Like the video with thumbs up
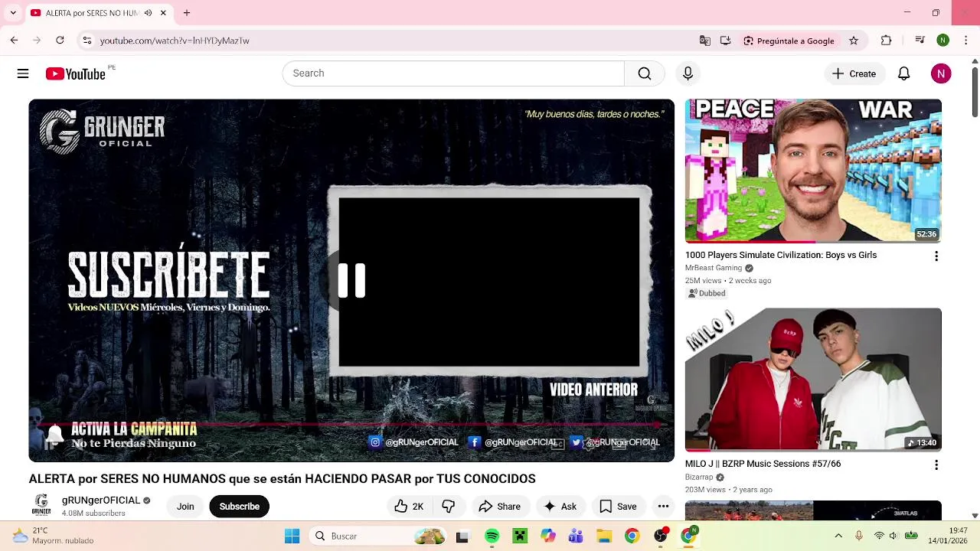Screen dimensions: 980x551 coord(409,507)
